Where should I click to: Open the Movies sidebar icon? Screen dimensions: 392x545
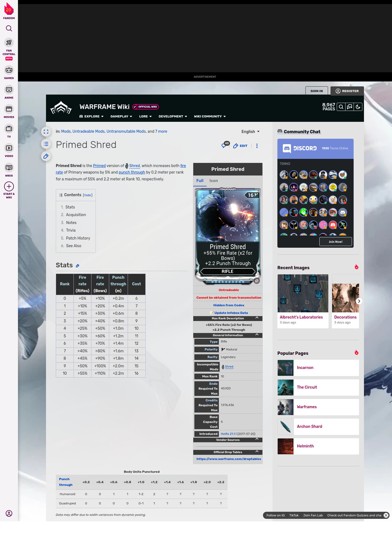(9, 109)
